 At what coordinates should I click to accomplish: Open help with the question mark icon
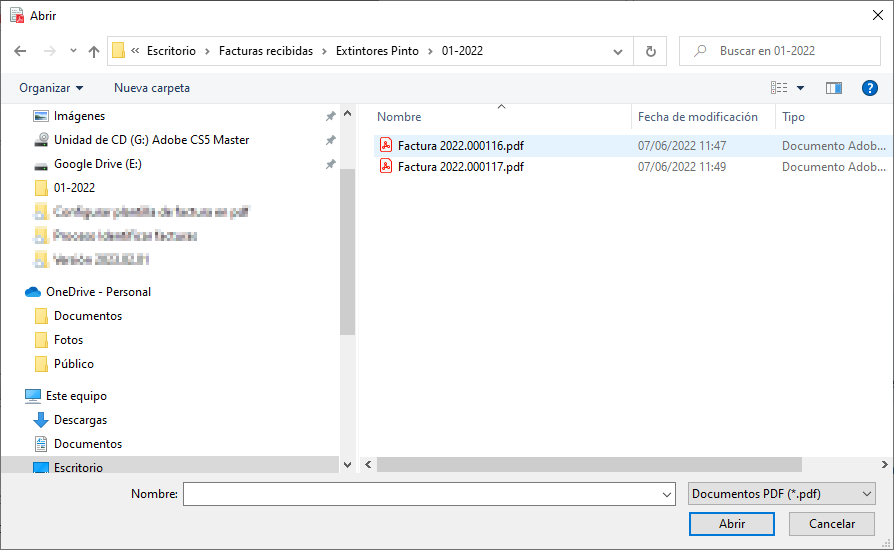coord(869,88)
